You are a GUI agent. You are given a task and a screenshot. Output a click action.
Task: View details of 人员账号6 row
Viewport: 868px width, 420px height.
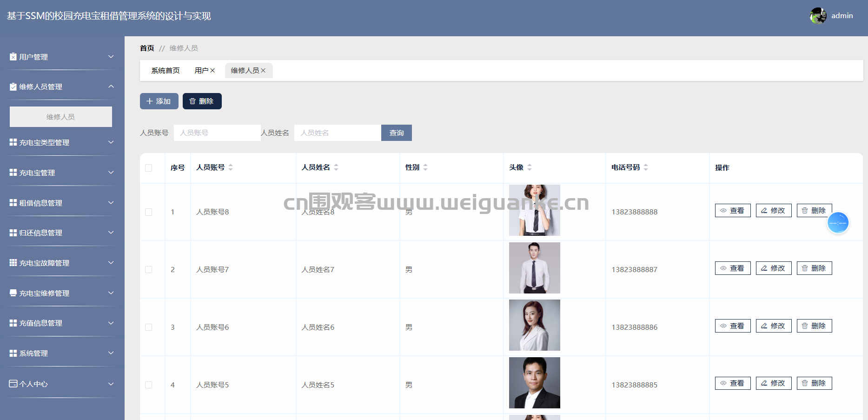(x=733, y=326)
